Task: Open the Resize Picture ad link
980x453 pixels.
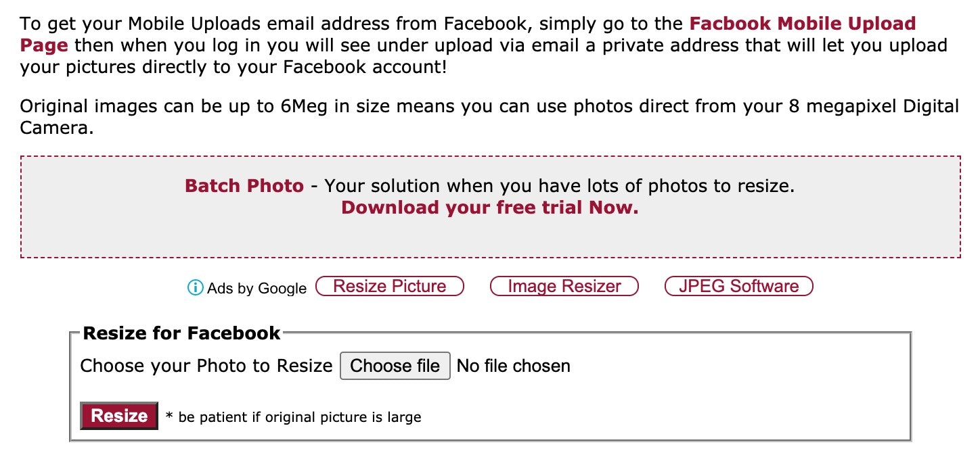Action: click(390, 286)
